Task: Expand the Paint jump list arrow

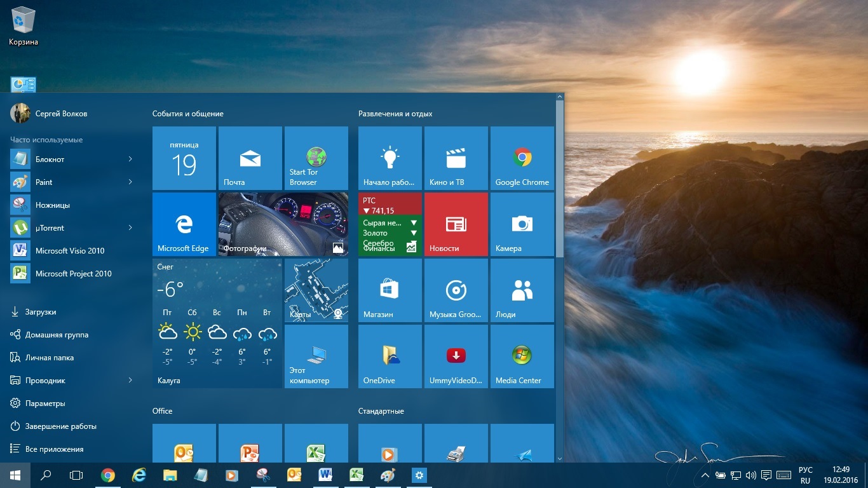Action: pyautogui.click(x=130, y=182)
